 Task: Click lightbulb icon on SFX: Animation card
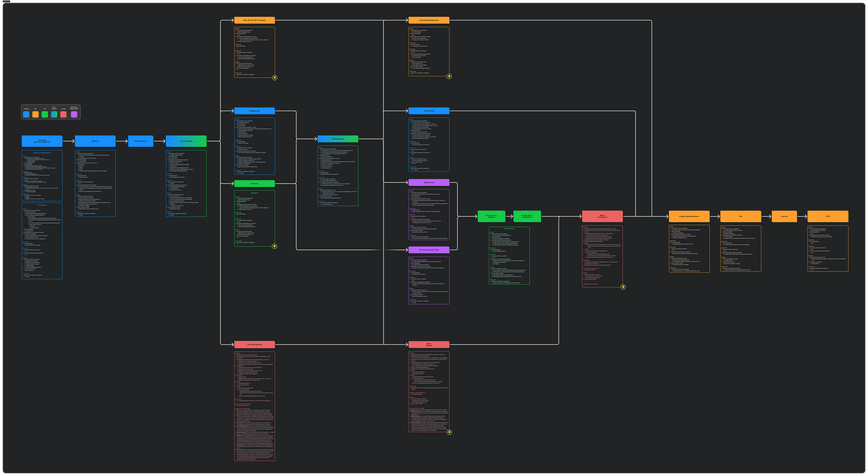pyautogui.click(x=623, y=287)
